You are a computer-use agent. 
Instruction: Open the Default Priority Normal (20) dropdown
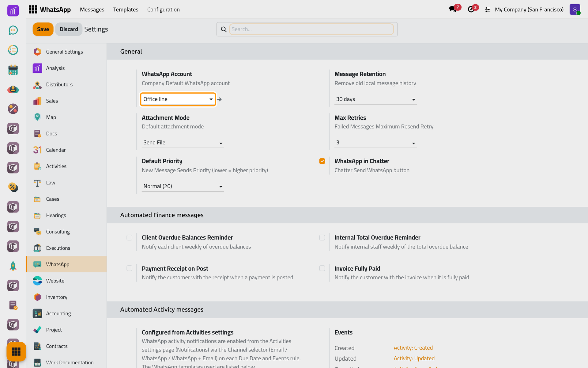183,186
